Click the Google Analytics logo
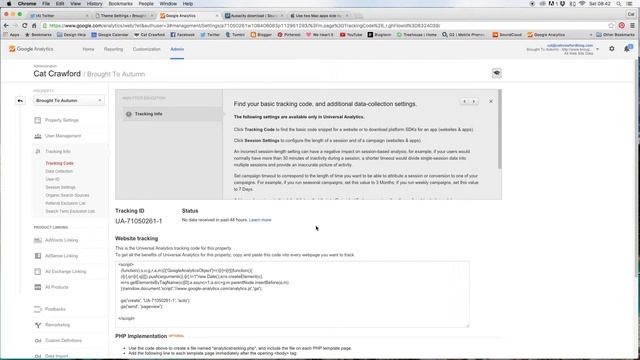Screen dimensions: 640x360 point(31,49)
